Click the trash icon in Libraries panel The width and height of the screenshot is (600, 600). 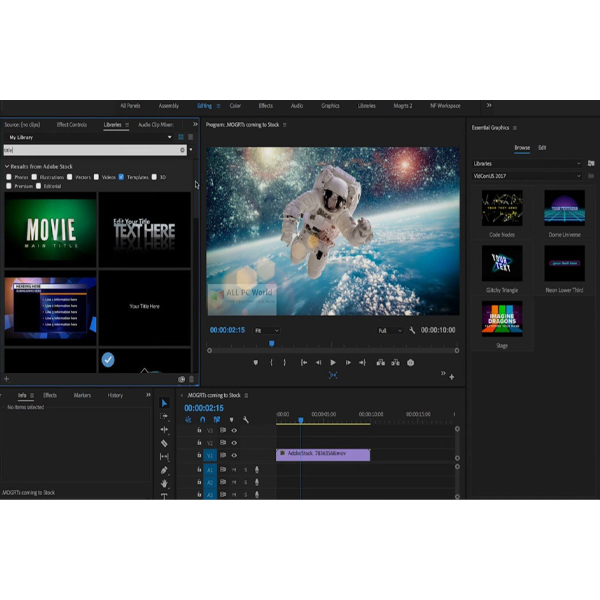[x=191, y=379]
